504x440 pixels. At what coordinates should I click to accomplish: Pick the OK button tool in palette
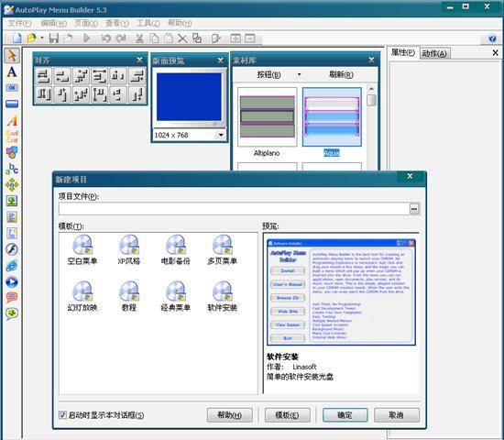12,88
